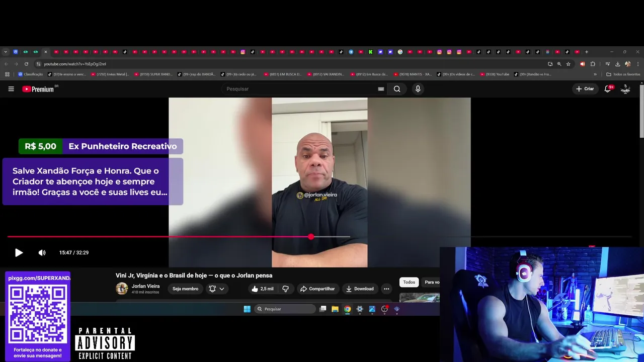Show more bookmarks overflow chevron

coord(595,74)
